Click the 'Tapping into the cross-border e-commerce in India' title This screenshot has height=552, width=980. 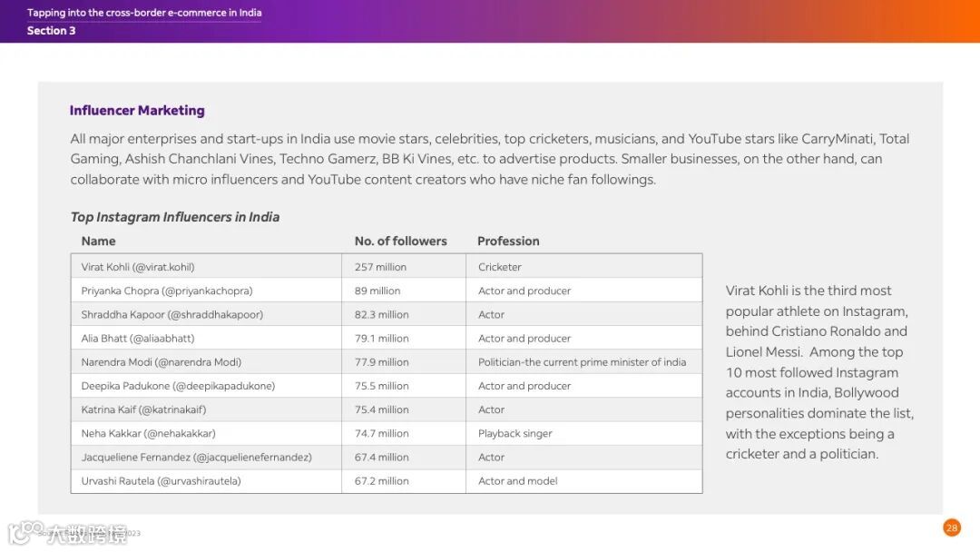point(144,13)
